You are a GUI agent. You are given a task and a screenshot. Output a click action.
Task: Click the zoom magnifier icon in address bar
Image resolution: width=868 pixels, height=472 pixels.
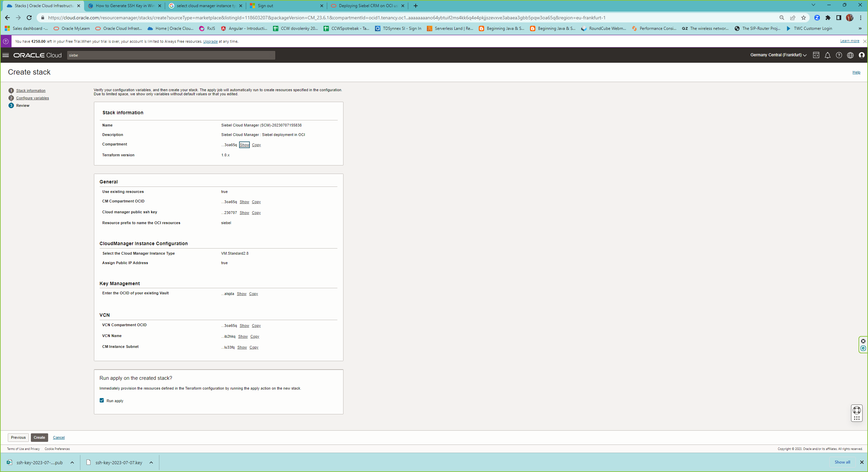point(782,18)
